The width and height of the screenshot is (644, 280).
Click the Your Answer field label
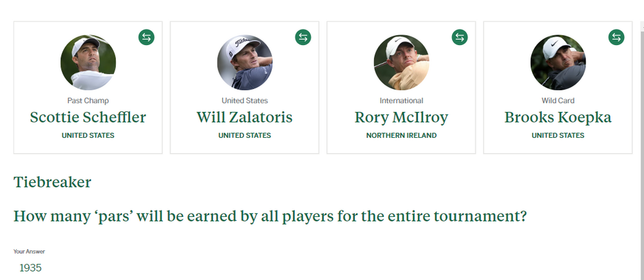[30, 252]
